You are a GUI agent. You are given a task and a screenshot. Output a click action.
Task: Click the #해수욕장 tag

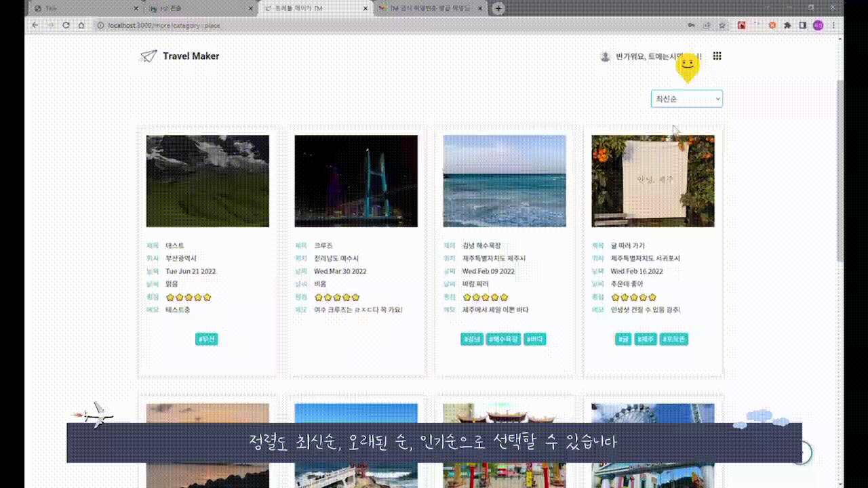tap(504, 339)
